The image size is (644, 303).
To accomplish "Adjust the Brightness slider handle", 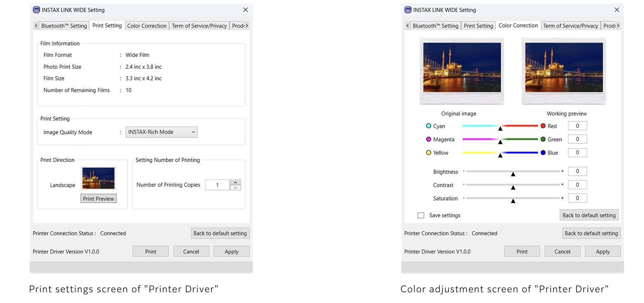I will click(x=513, y=174).
